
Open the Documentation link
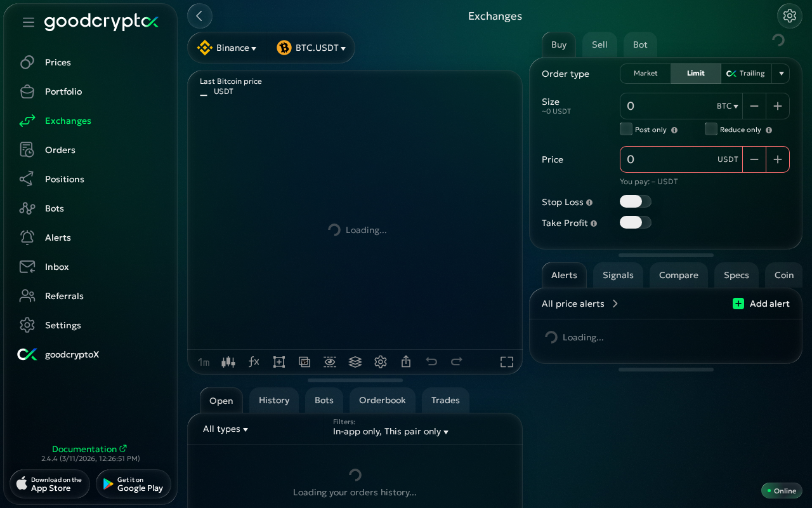tap(89, 449)
